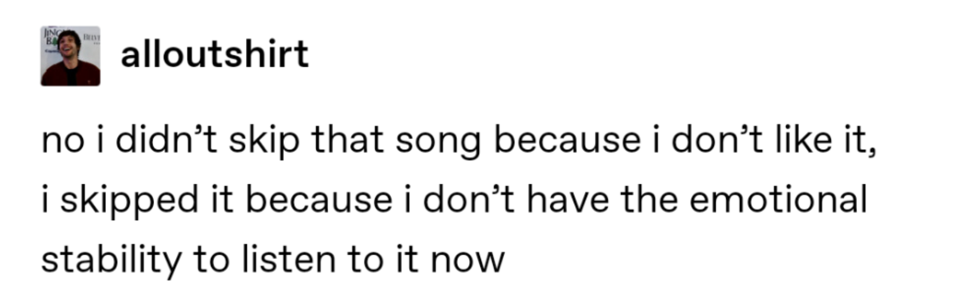Click the alloutshirt username link
Viewport: 980px width, 305px height.
click(214, 54)
